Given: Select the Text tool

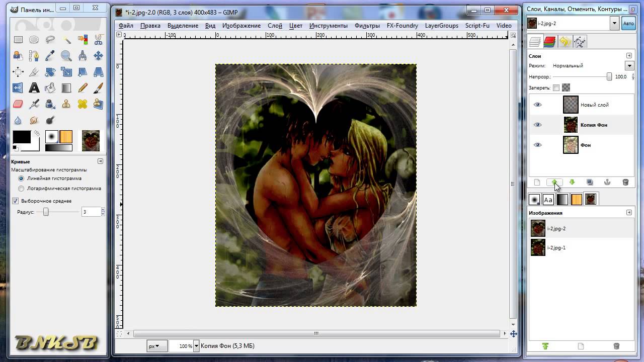Looking at the screenshot, I should click(34, 88).
